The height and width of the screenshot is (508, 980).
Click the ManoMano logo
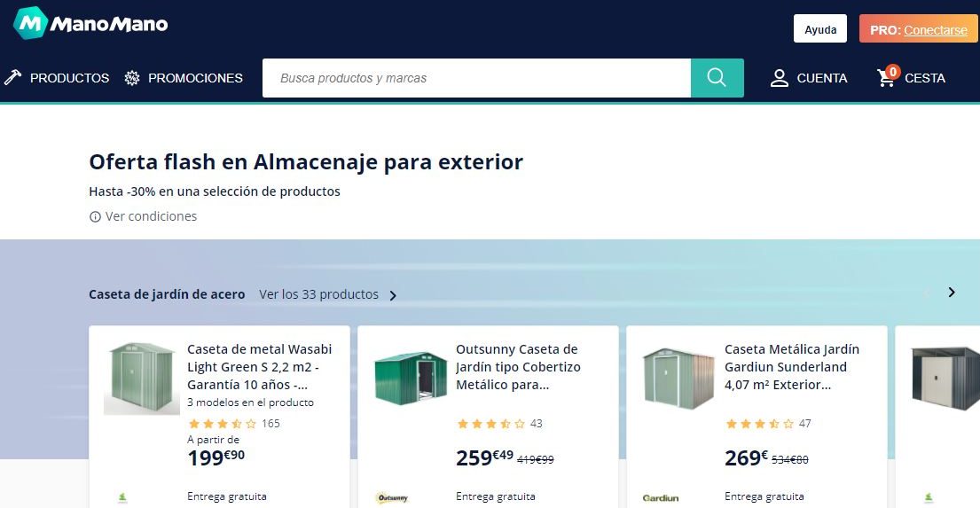[x=90, y=24]
